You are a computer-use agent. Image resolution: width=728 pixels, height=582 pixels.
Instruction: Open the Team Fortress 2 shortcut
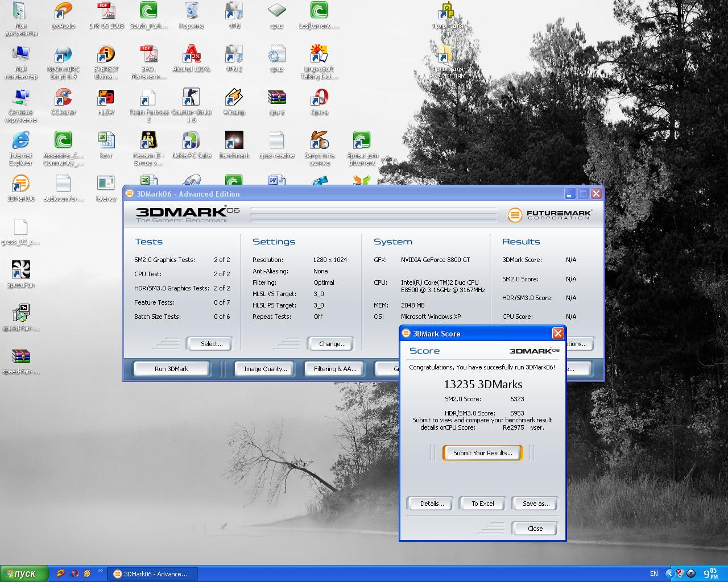148,99
